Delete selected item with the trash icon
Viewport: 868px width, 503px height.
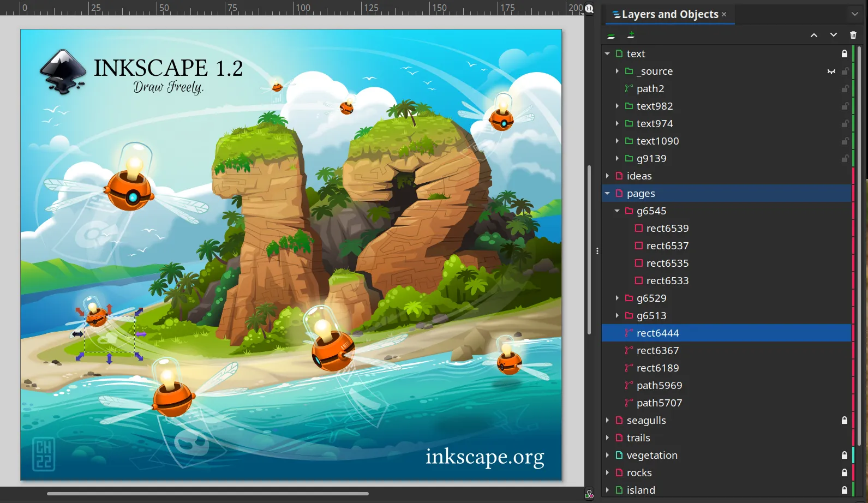[853, 35]
